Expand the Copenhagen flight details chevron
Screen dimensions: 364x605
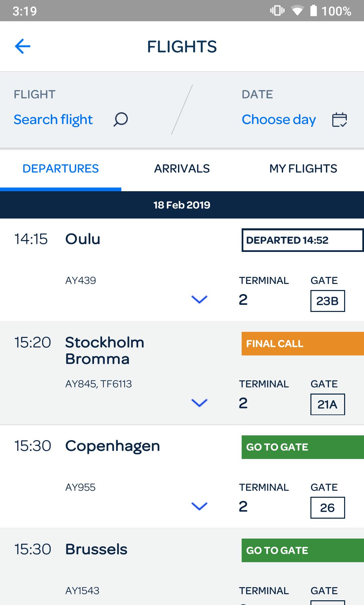coord(199,506)
